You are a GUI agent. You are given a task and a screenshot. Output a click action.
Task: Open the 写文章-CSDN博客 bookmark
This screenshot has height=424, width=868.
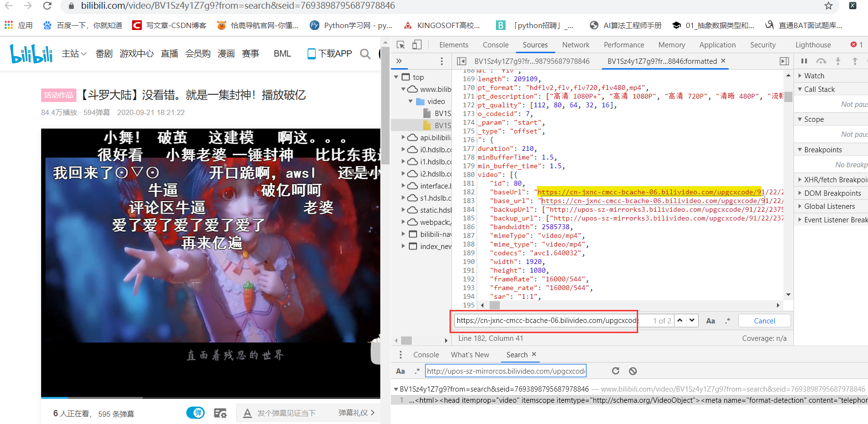(169, 25)
